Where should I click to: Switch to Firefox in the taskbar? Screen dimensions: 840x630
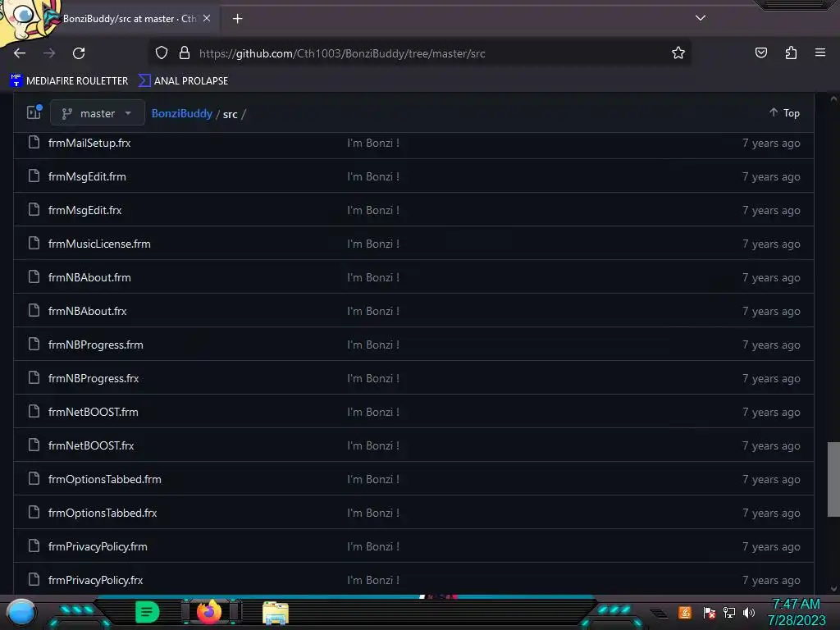(x=209, y=612)
